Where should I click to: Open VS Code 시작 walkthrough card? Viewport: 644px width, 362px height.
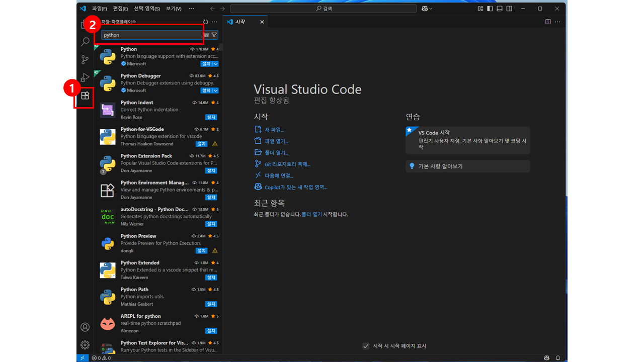point(468,140)
